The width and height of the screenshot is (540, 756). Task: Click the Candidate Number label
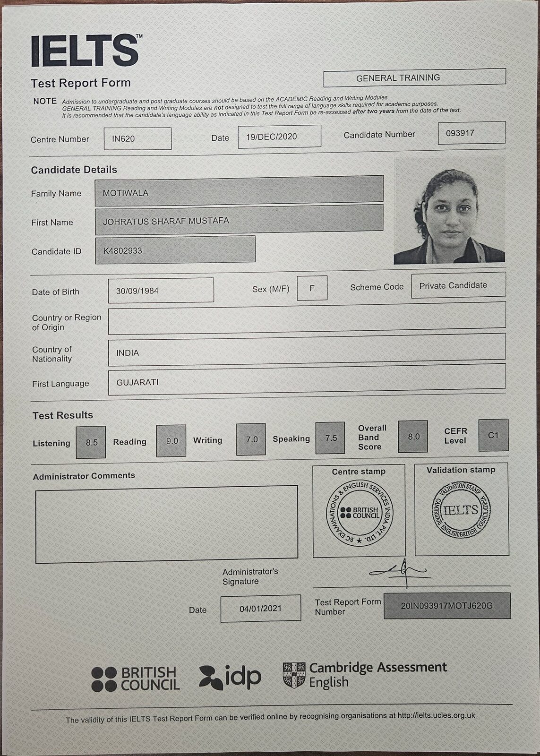click(x=379, y=135)
